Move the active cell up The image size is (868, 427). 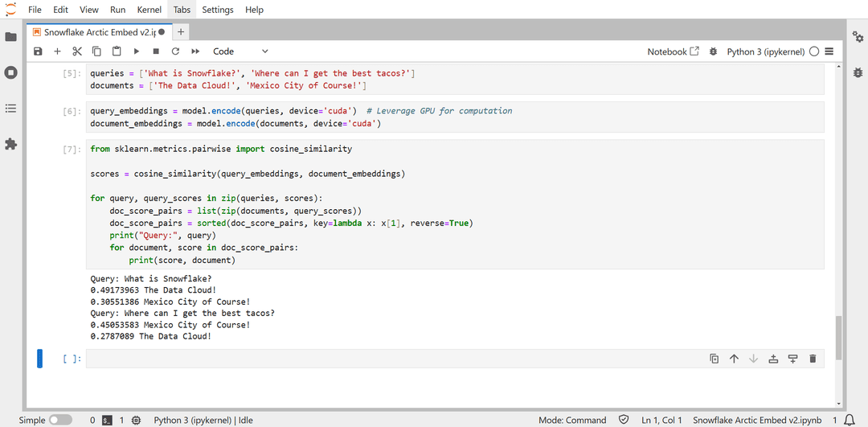[x=734, y=359]
